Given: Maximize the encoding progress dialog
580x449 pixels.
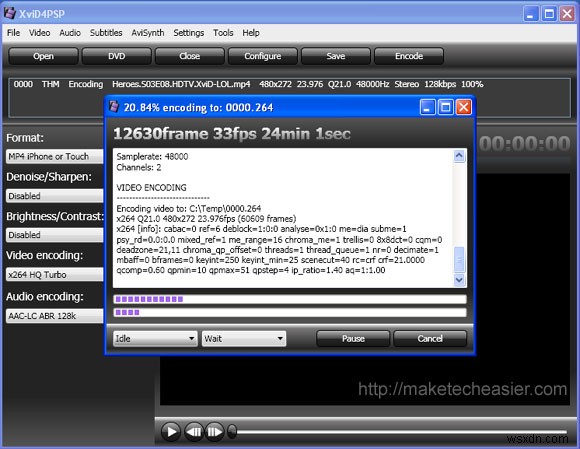Looking at the screenshot, I should (x=445, y=108).
